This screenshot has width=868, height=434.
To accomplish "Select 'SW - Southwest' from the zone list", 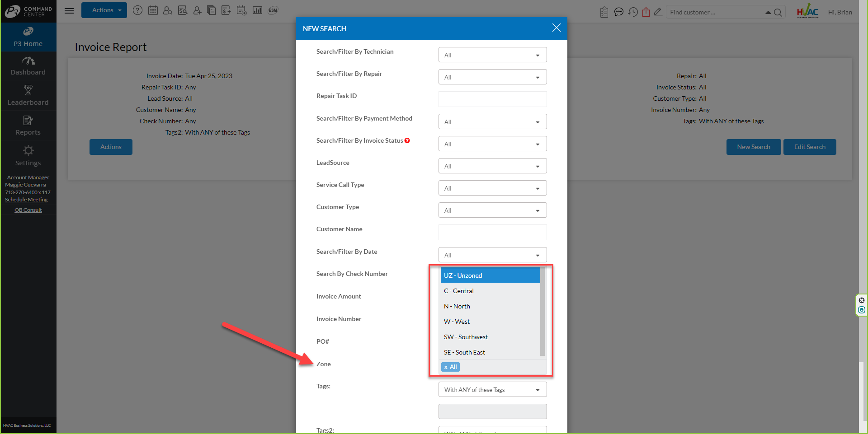I will 466,337.
